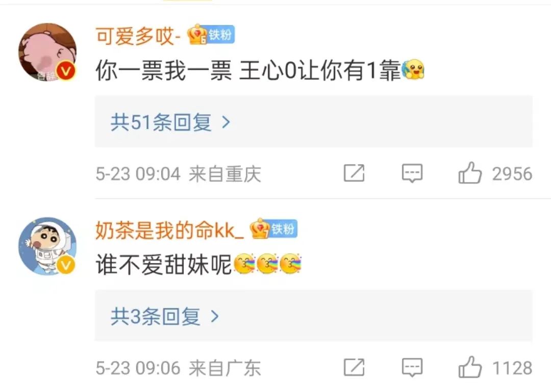Viewport: 551px width, 392px height.
Task: Open the username 奶茶是我的命kk_ profile
Action: tap(170, 230)
